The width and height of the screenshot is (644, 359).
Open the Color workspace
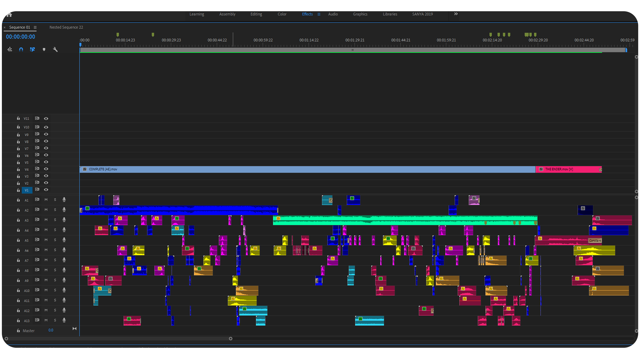(x=282, y=14)
